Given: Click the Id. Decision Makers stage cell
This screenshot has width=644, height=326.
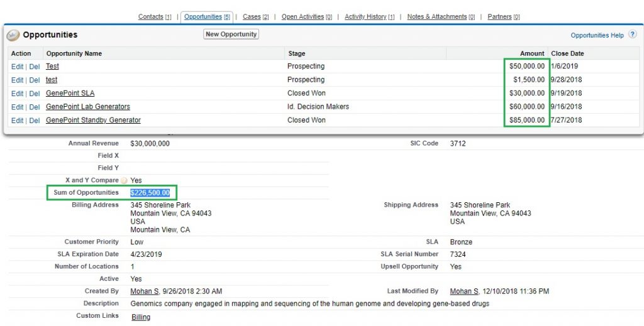Looking at the screenshot, I should [x=318, y=107].
